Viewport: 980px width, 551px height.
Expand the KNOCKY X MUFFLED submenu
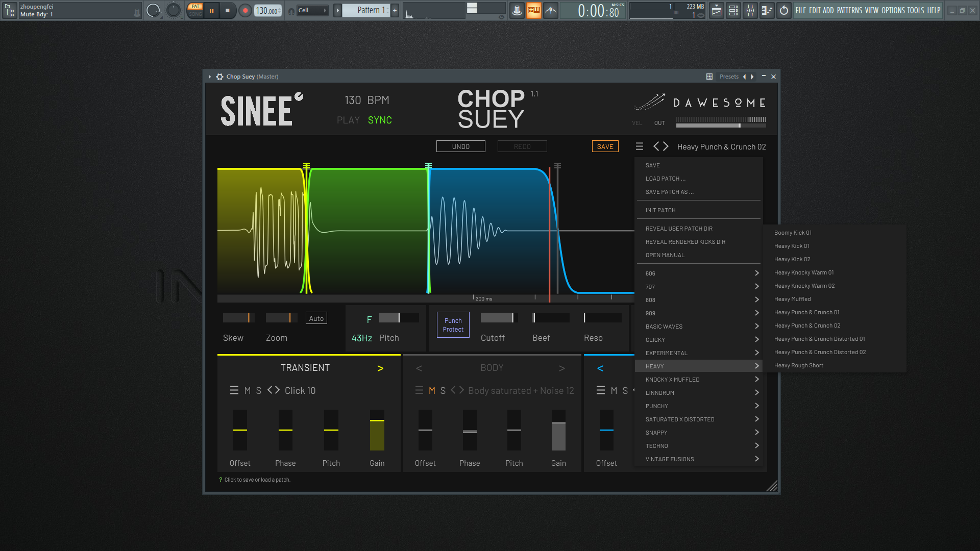tap(698, 380)
